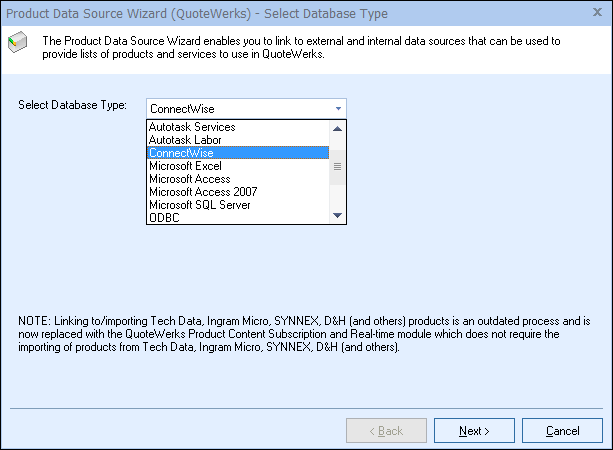Click the list scrollbar down arrow
Viewport: 613px width, 450px height.
[337, 215]
